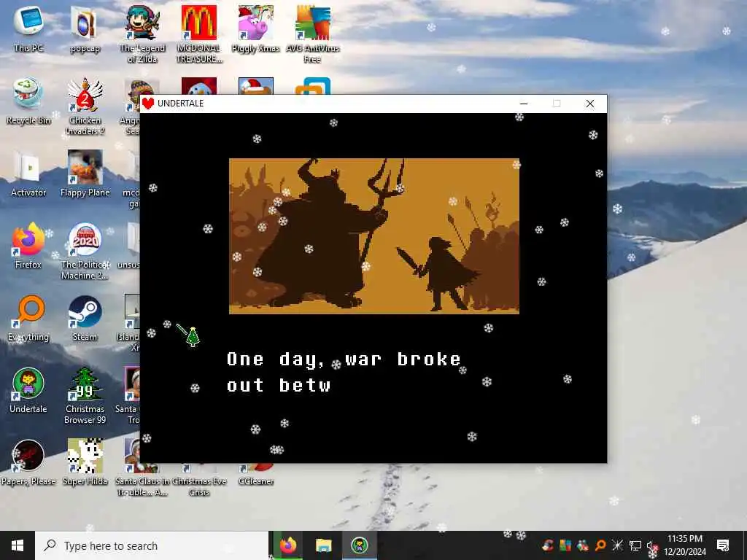Select the McDonald Treasure game shortcut

(x=199, y=34)
